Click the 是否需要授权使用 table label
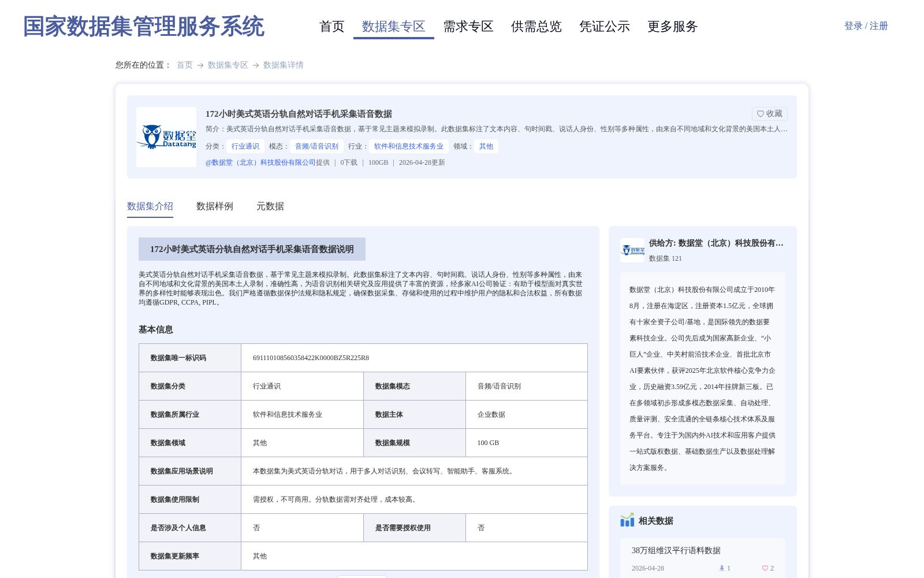 pos(403,528)
